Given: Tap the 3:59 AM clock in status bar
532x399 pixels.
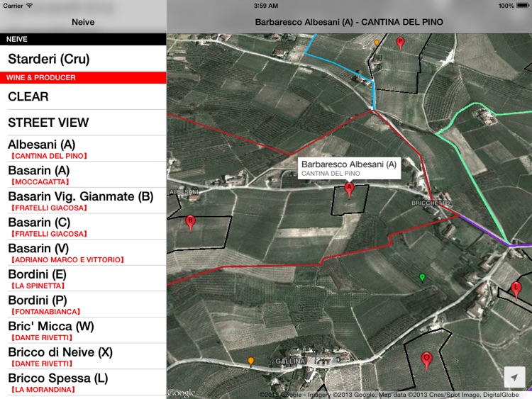Looking at the screenshot, I should pos(266,6).
